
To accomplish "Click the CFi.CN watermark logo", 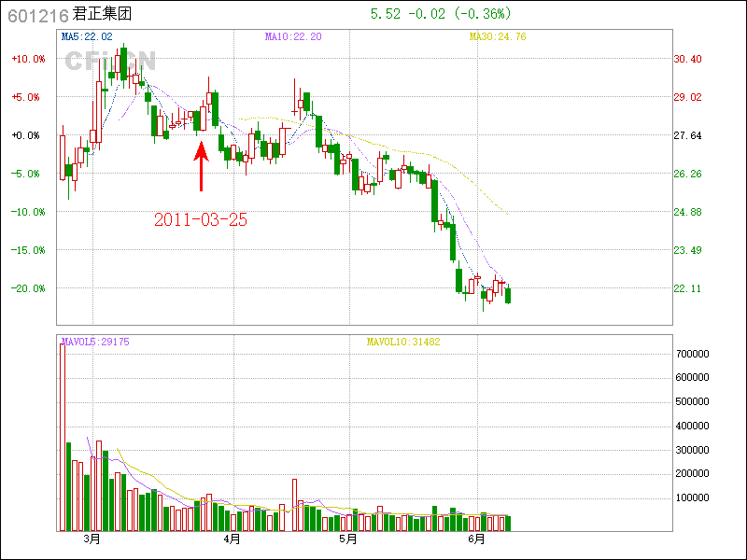I will (x=110, y=61).
